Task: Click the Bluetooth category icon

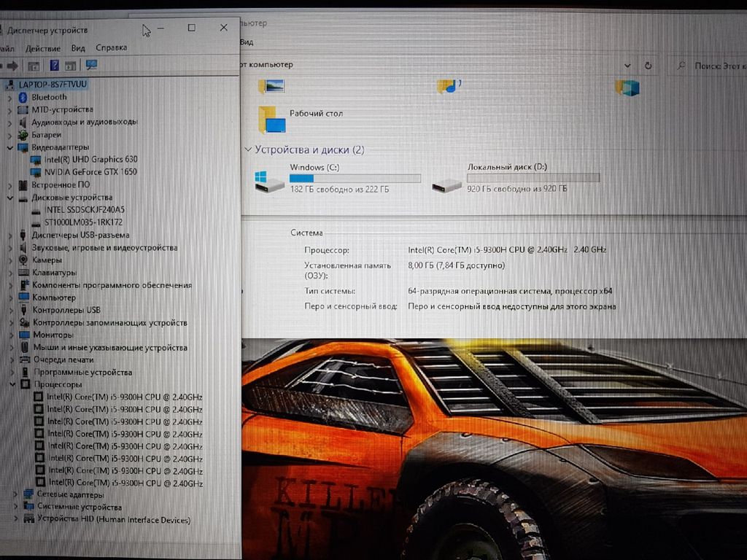Action: click(x=23, y=97)
